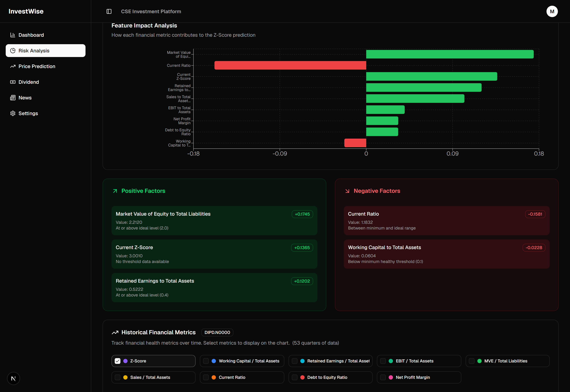Toggle the Debt to Equity Ratio checkbox

point(295,377)
